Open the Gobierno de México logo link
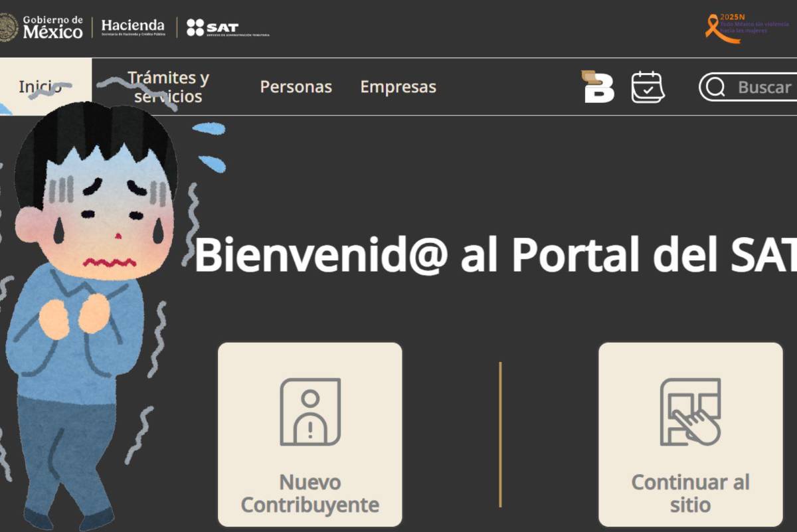Image resolution: width=797 pixels, height=532 pixels. (x=52, y=27)
